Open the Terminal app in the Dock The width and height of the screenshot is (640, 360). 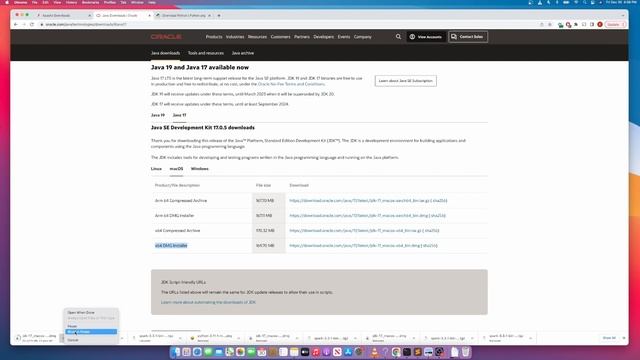pyautogui.click(x=407, y=351)
